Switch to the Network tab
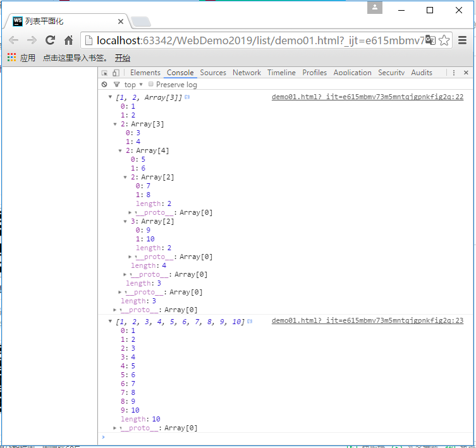The width and height of the screenshot is (476, 448). [247, 73]
